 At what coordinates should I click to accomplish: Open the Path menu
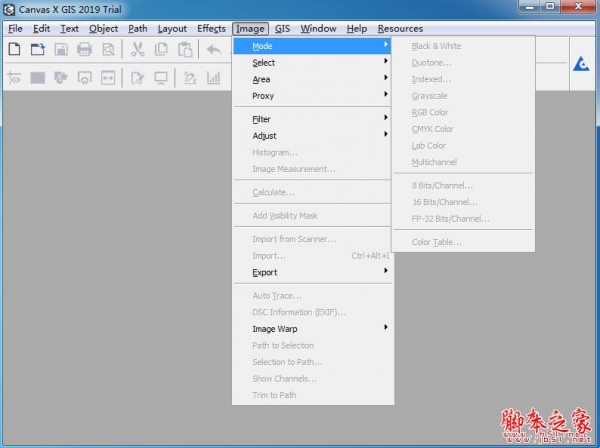click(x=137, y=29)
